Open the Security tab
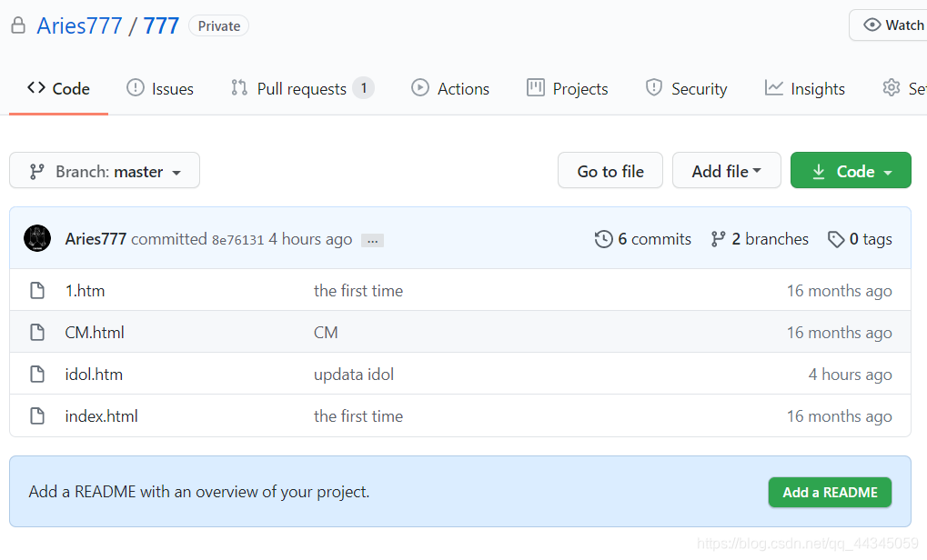Viewport: 927px width, 560px height. (686, 88)
